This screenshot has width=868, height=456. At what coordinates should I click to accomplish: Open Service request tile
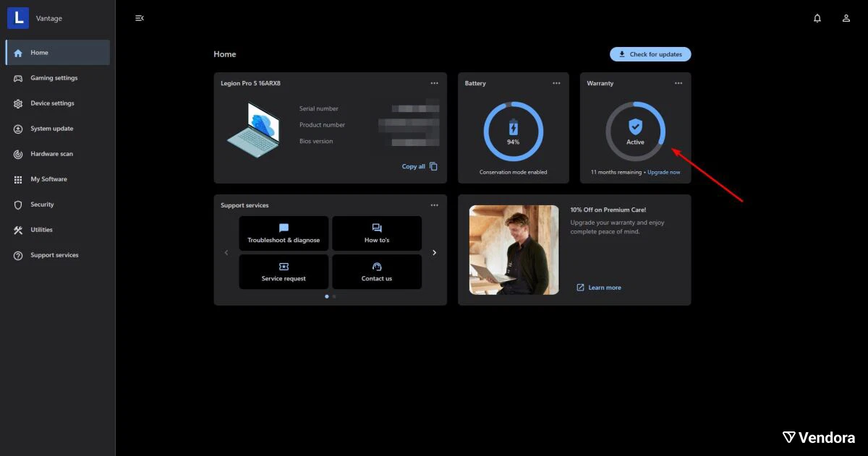pos(284,272)
